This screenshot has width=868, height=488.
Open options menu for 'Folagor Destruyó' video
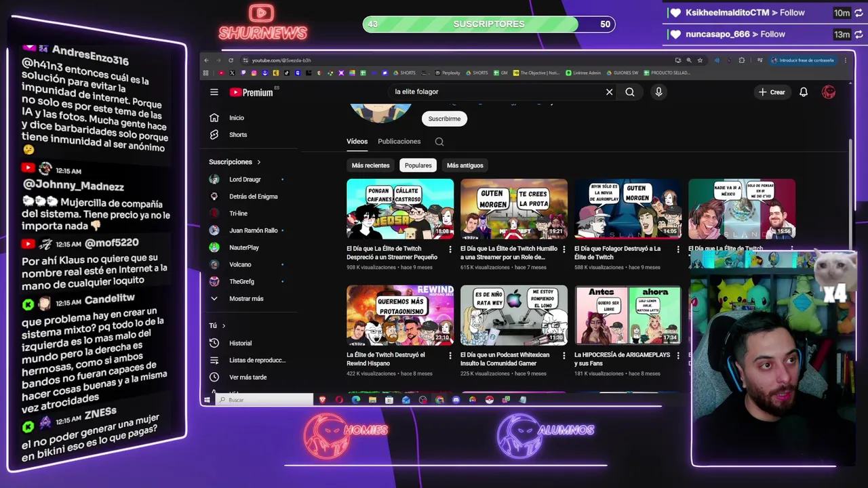678,249
